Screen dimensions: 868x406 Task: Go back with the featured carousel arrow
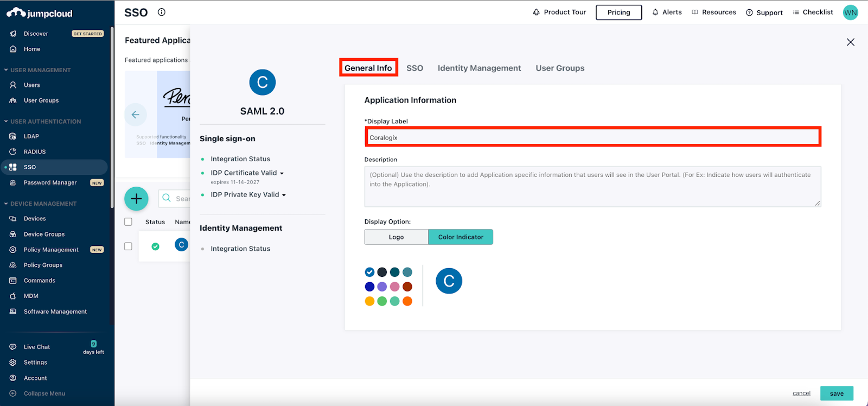(136, 115)
